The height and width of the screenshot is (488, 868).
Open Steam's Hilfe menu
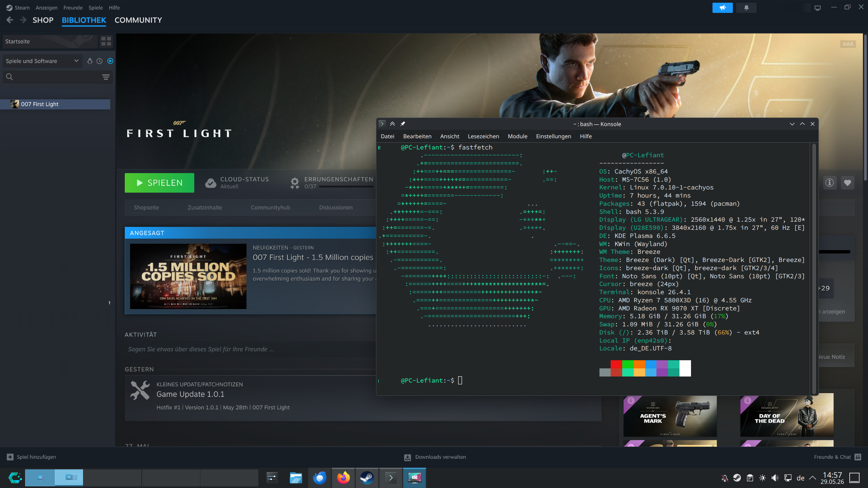point(114,7)
